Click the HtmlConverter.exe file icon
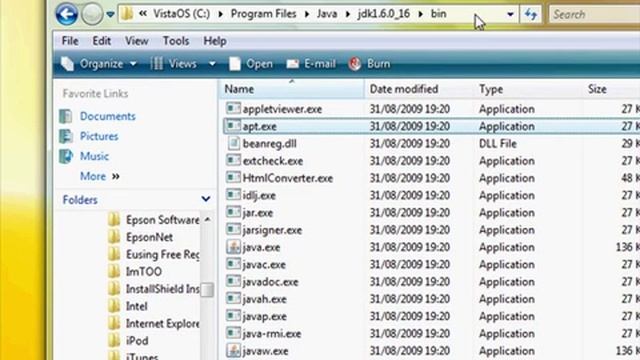The width and height of the screenshot is (640, 360). pos(233,178)
